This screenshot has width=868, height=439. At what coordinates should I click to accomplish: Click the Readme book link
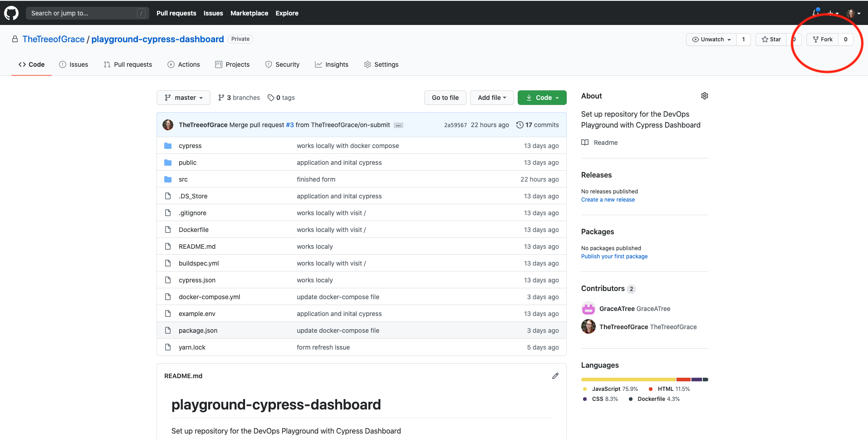coord(599,143)
